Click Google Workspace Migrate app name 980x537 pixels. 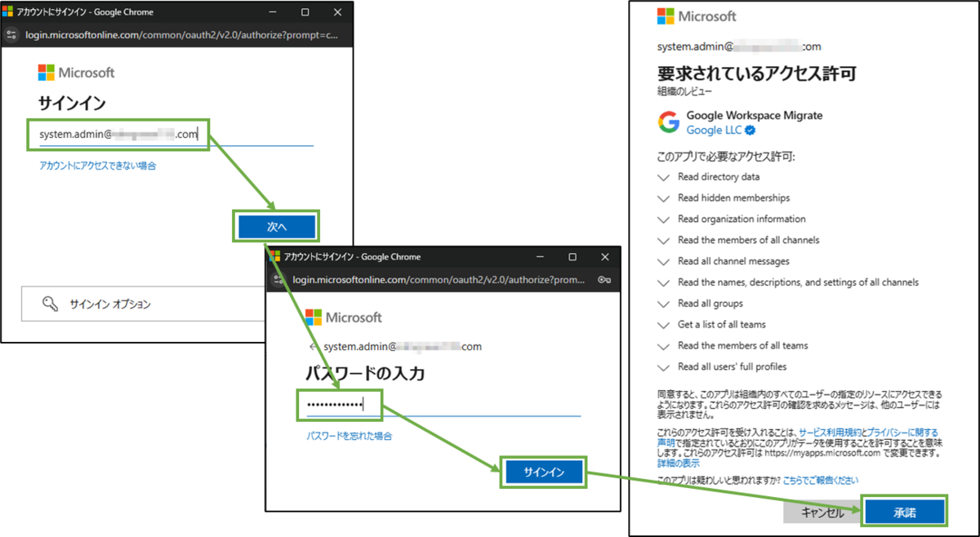coord(755,115)
